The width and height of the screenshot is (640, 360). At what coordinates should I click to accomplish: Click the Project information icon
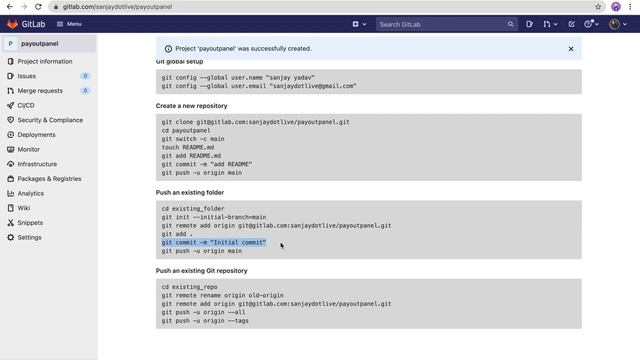11,61
